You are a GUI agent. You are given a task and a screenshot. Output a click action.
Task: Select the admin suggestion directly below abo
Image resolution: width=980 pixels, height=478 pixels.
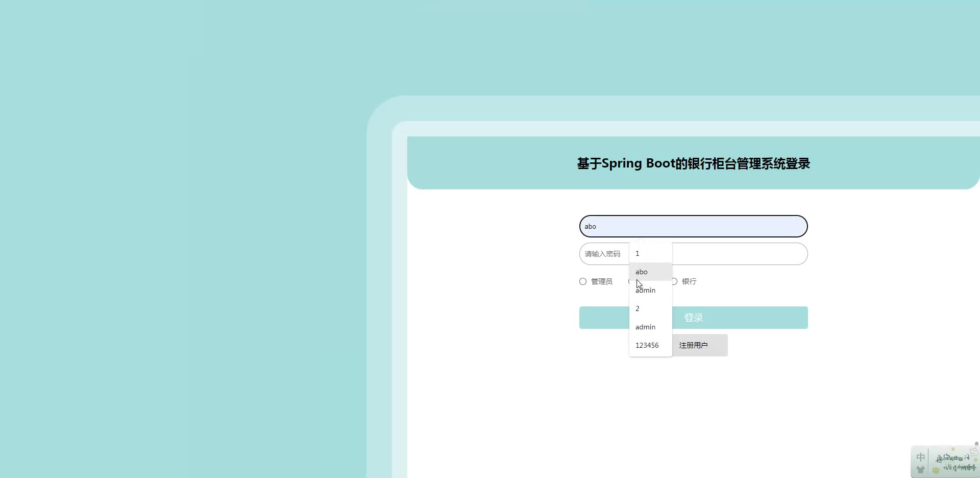tap(651, 290)
